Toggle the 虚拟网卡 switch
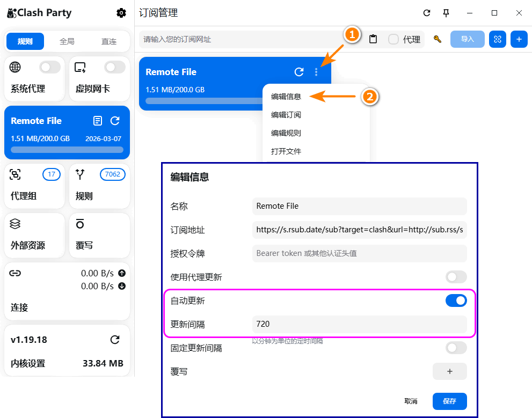 114,67
